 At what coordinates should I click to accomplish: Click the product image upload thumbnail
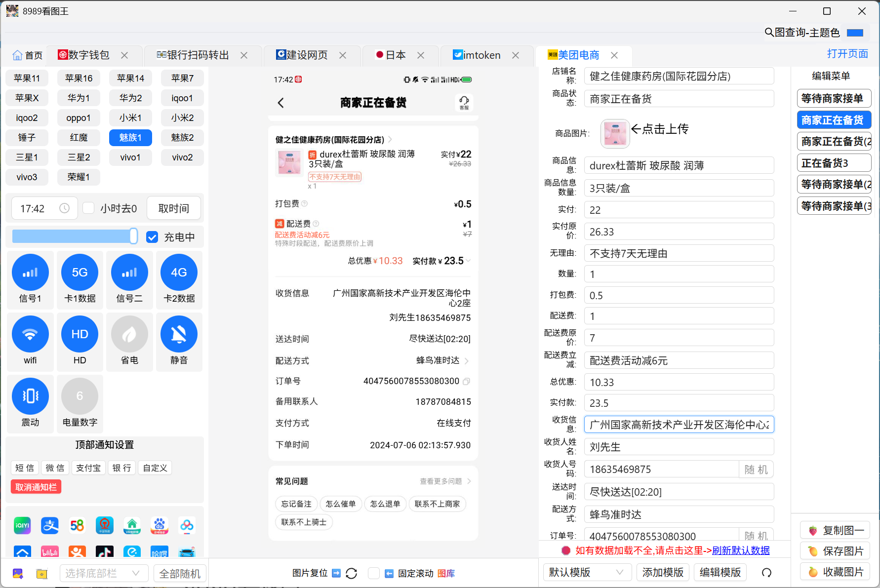[615, 134]
